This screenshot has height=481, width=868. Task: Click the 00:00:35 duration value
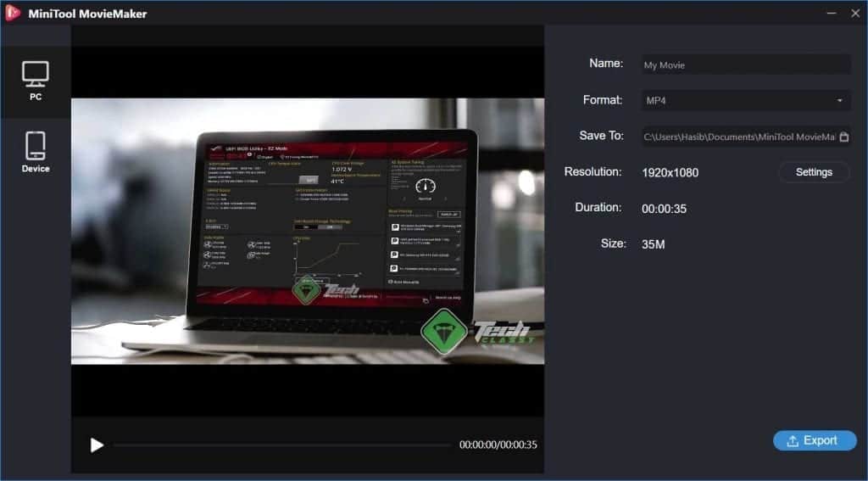pos(665,209)
